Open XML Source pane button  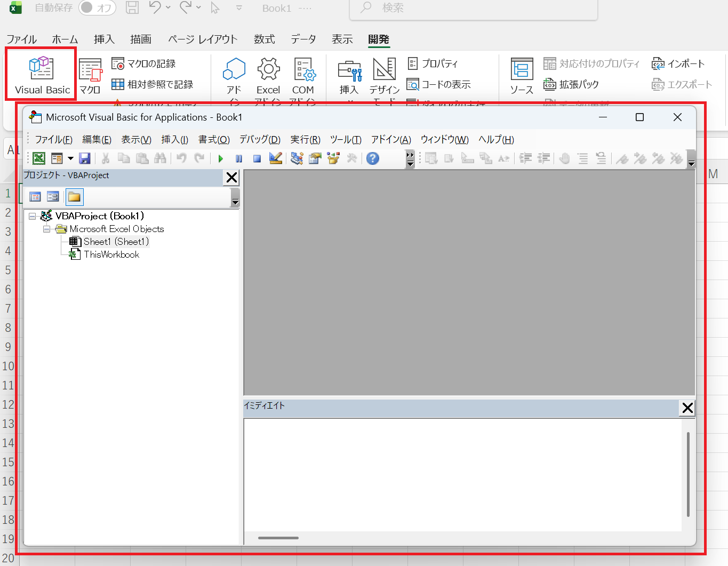click(x=522, y=76)
